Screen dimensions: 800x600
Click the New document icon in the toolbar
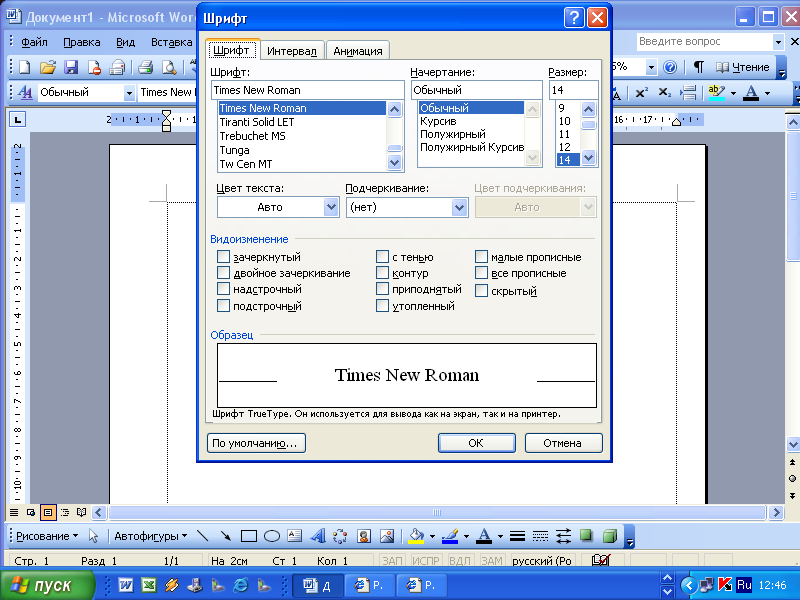tap(24, 67)
